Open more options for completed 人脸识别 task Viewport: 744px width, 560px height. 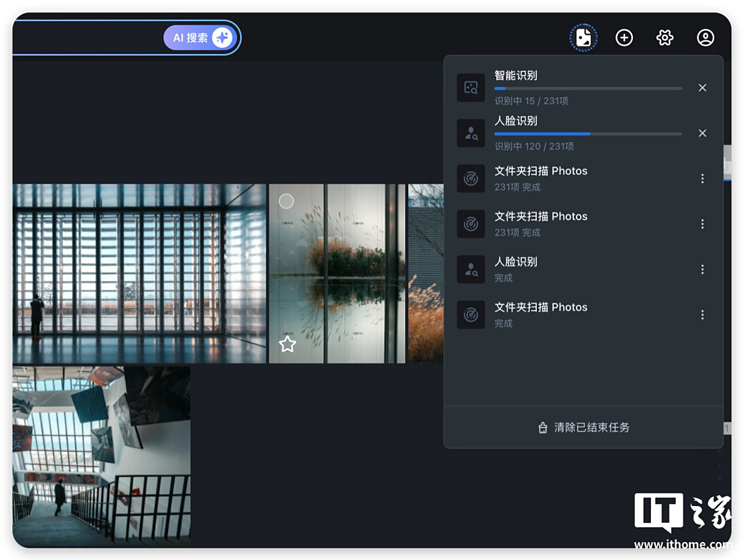tap(702, 269)
